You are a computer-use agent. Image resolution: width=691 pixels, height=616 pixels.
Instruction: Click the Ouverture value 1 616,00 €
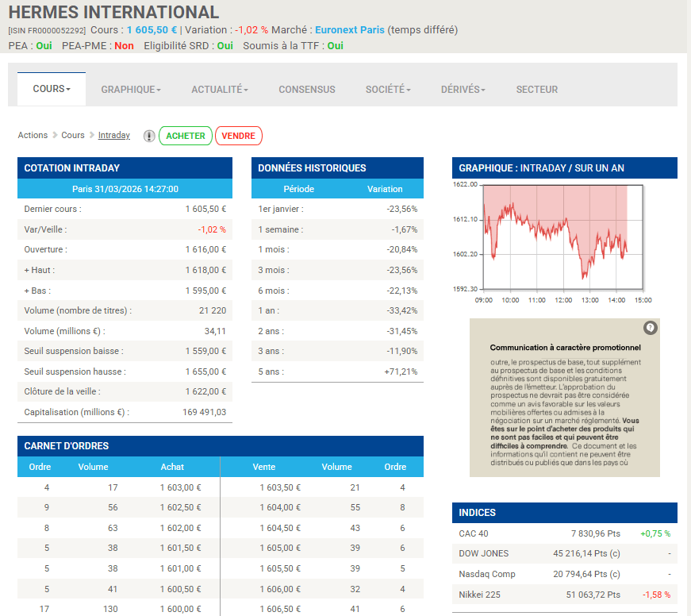(x=205, y=249)
